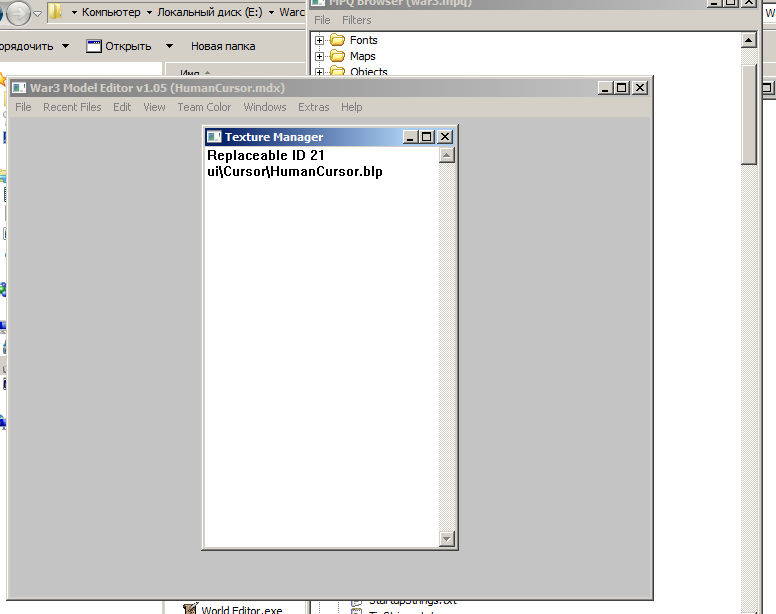This screenshot has height=614, width=776.
Task: Open the Edit menu in Model Editor
Action: coord(122,107)
